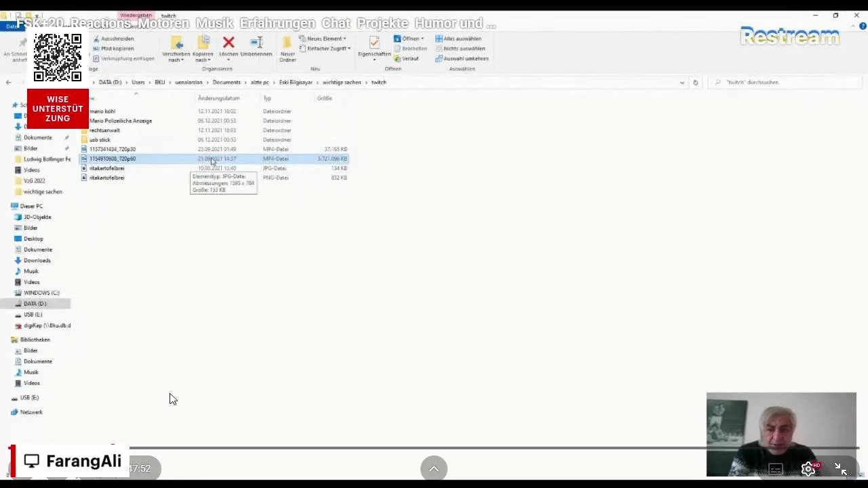Select the Mario Polizeiliche Anzeige folder

click(x=214, y=121)
